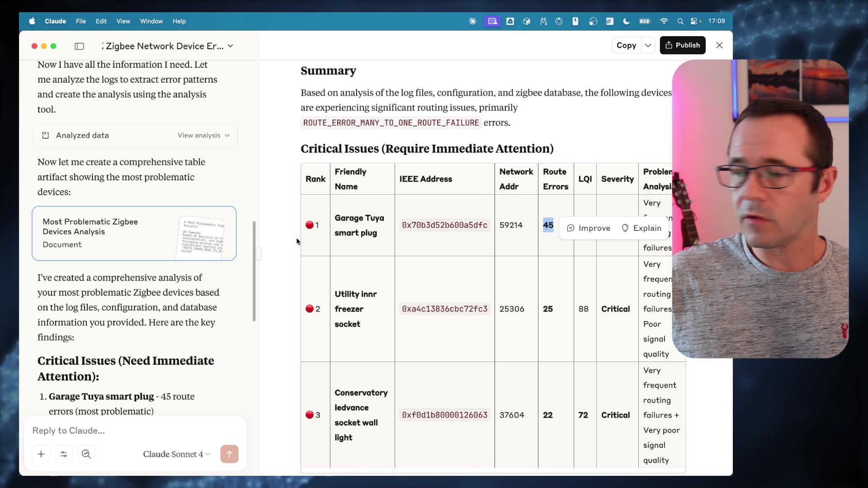Screen dimensions: 868x488
Task: Click the Publish button
Action: click(683, 45)
